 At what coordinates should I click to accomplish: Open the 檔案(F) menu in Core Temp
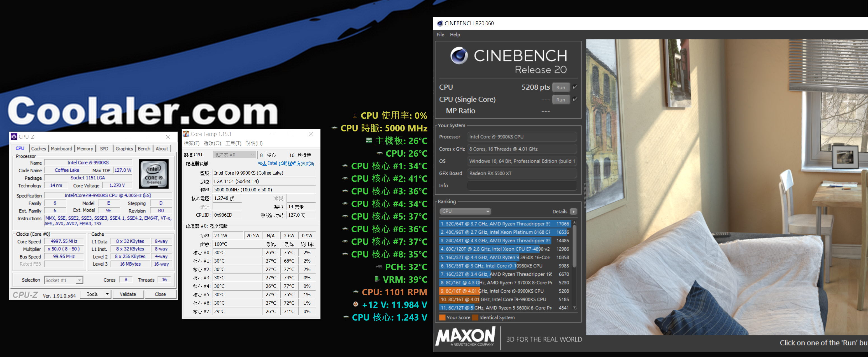tap(192, 143)
